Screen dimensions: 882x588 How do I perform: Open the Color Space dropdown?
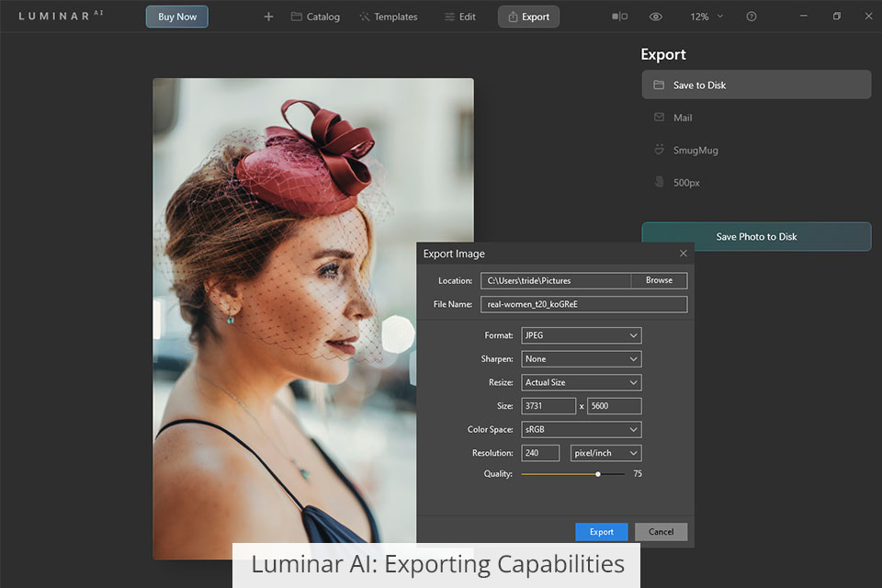(581, 429)
